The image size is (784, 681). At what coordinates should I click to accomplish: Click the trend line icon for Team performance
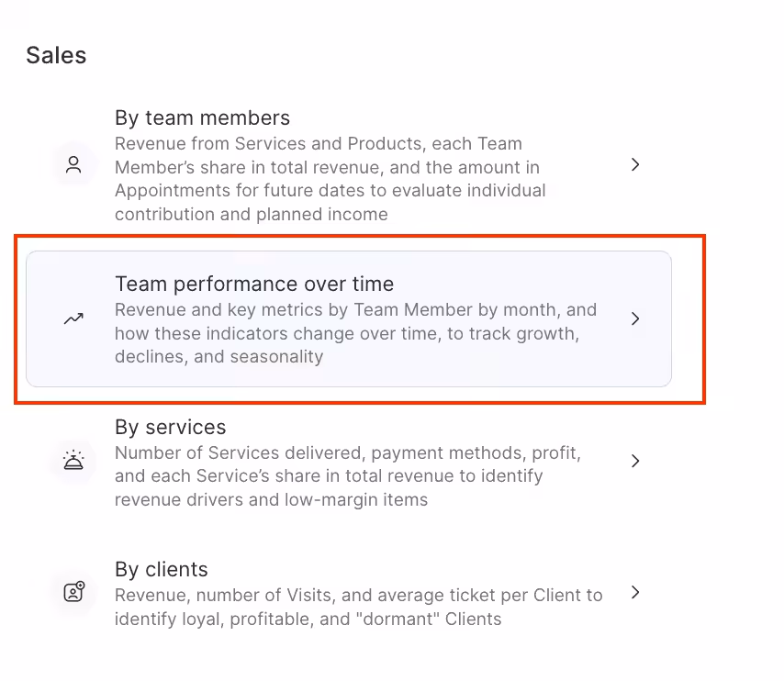pos(73,319)
